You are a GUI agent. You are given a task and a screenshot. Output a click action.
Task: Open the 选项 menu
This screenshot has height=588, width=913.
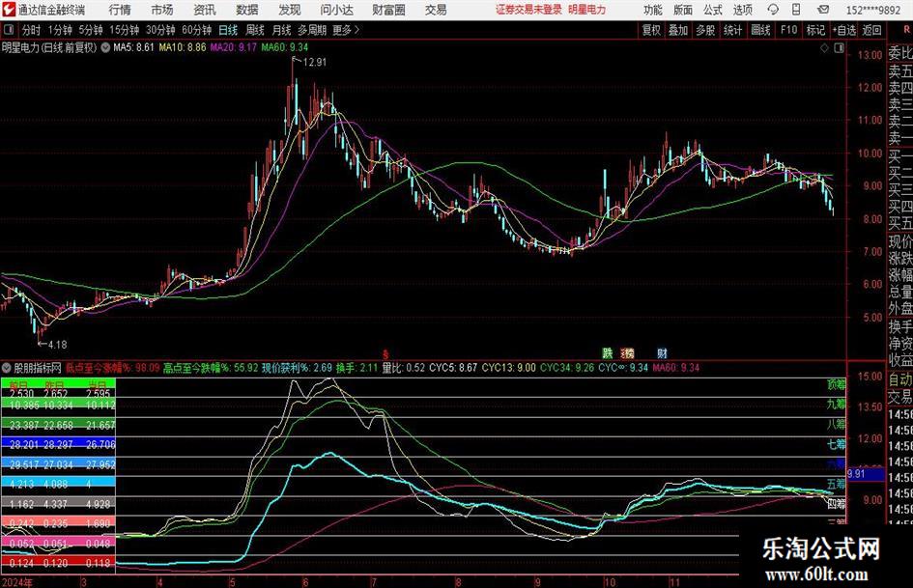(x=742, y=10)
